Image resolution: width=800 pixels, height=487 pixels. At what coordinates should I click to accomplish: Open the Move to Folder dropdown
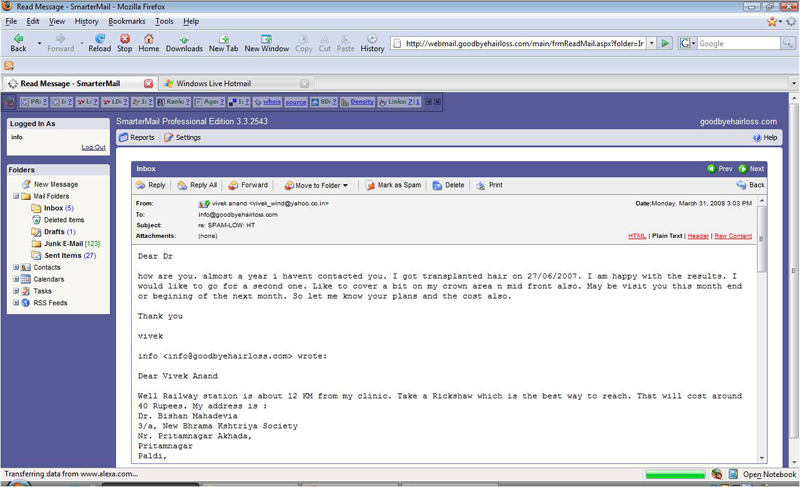pos(316,185)
